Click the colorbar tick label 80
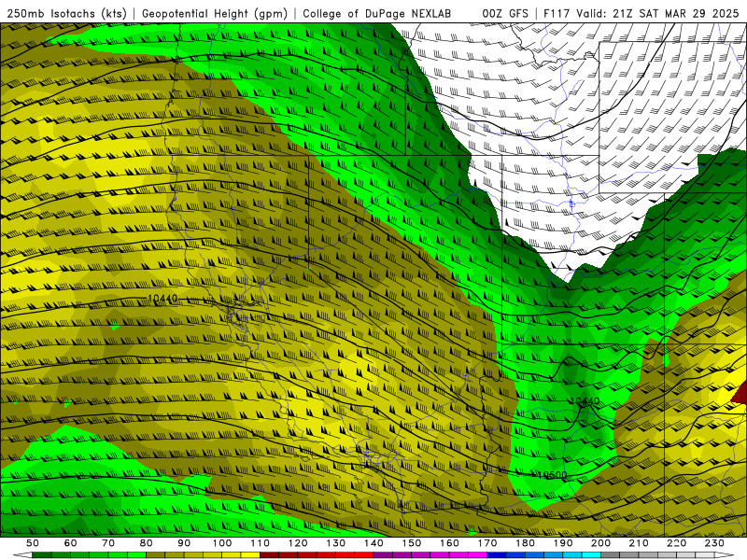747x560 pixels. pos(147,543)
